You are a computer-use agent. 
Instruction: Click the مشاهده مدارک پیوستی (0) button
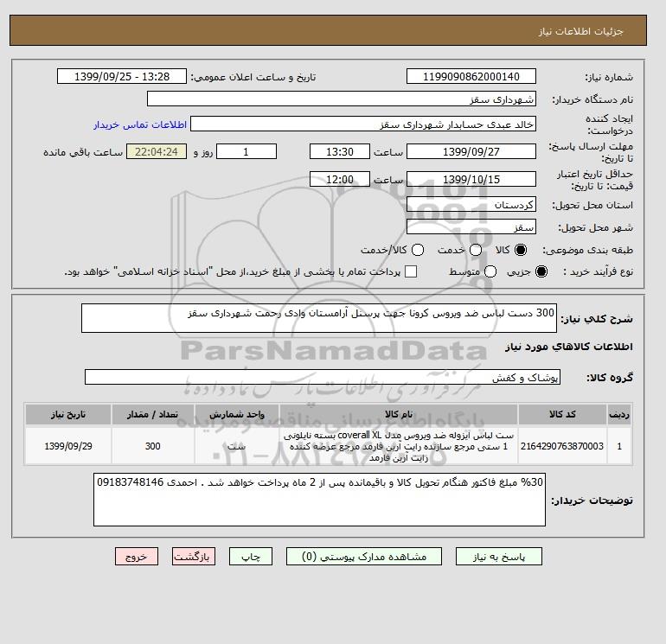[x=364, y=557]
